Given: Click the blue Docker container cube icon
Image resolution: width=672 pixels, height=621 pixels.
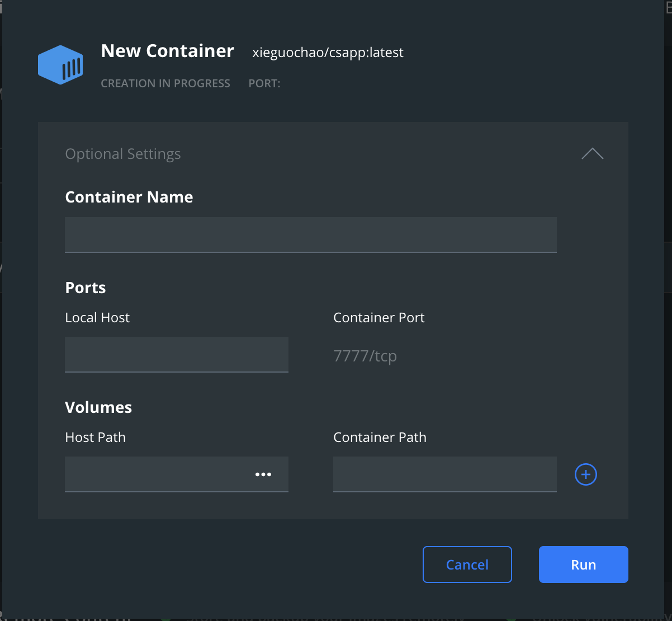Looking at the screenshot, I should (x=60, y=64).
